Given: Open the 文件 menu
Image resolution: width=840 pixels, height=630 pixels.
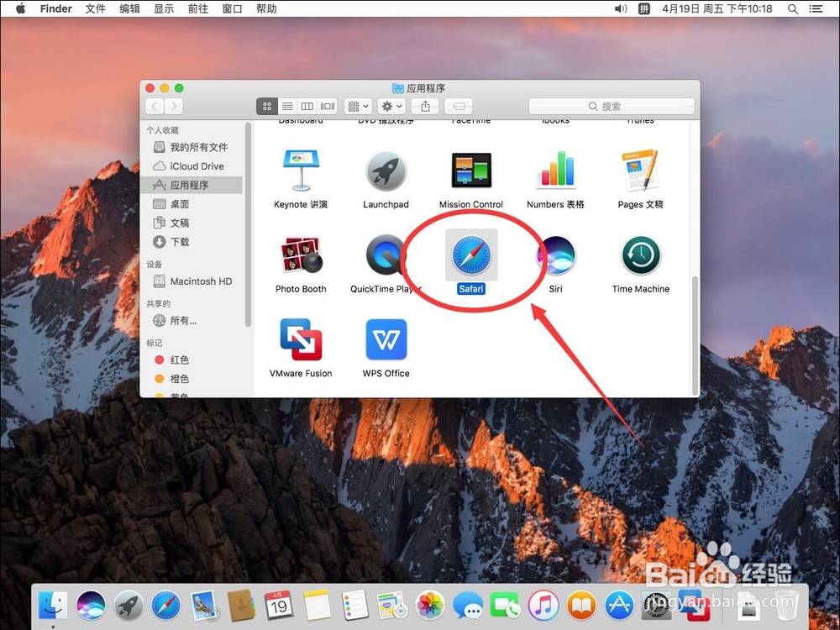Looking at the screenshot, I should click(95, 8).
